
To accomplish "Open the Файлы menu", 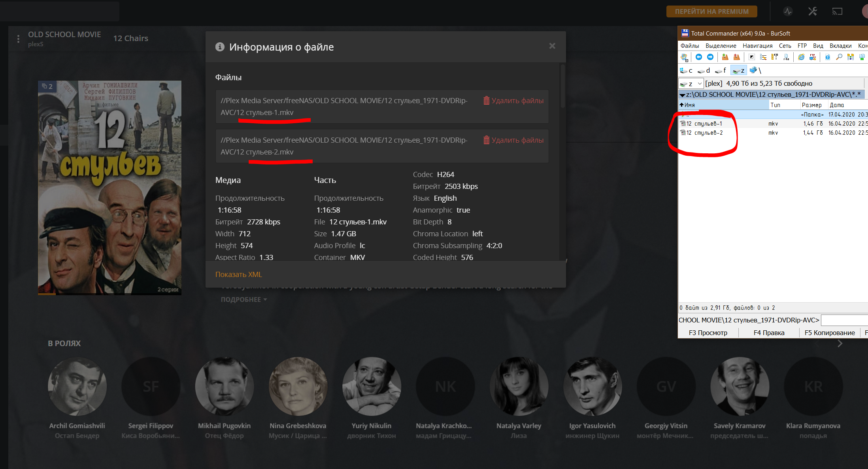I will point(690,46).
